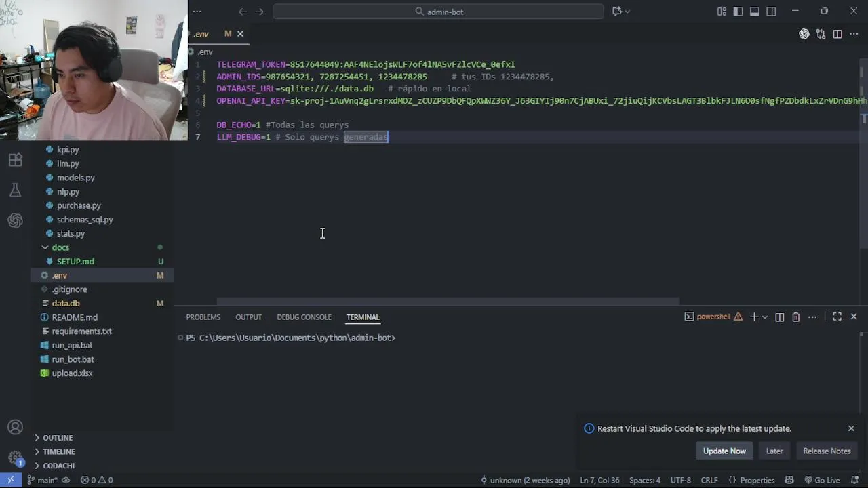Click the admin-bot search command center

438,12
